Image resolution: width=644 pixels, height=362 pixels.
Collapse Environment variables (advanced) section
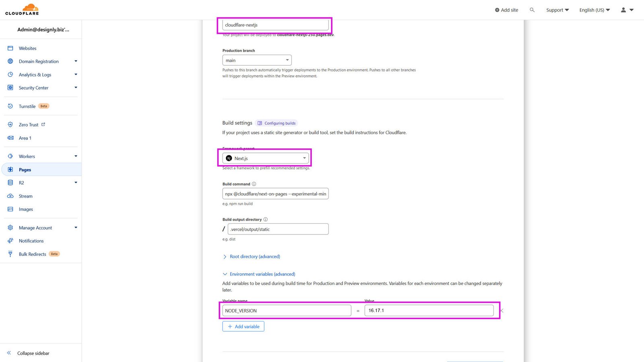point(262,274)
